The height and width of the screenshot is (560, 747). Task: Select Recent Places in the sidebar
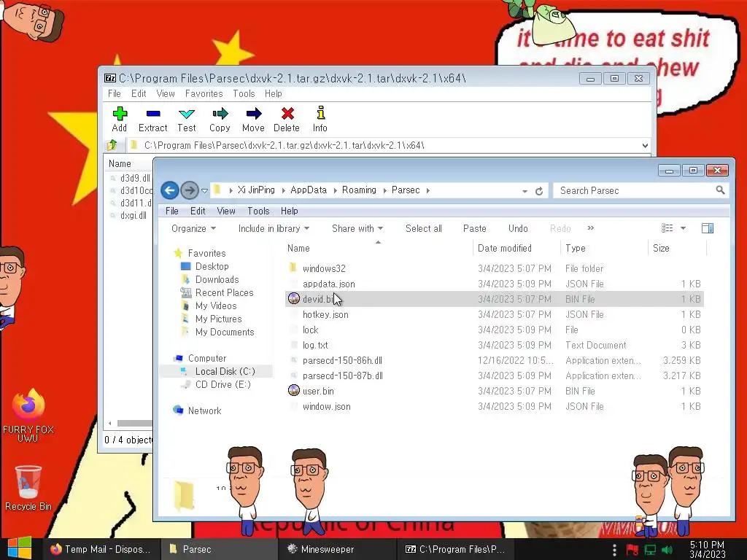pos(224,293)
